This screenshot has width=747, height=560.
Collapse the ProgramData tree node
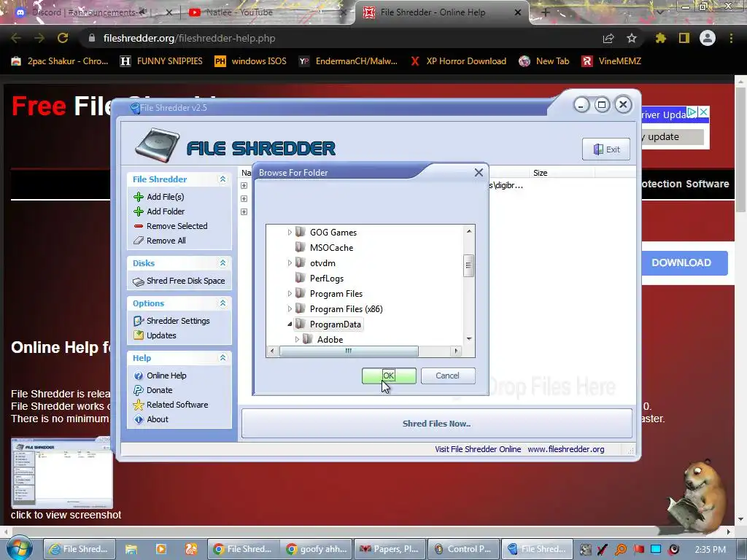tap(289, 324)
